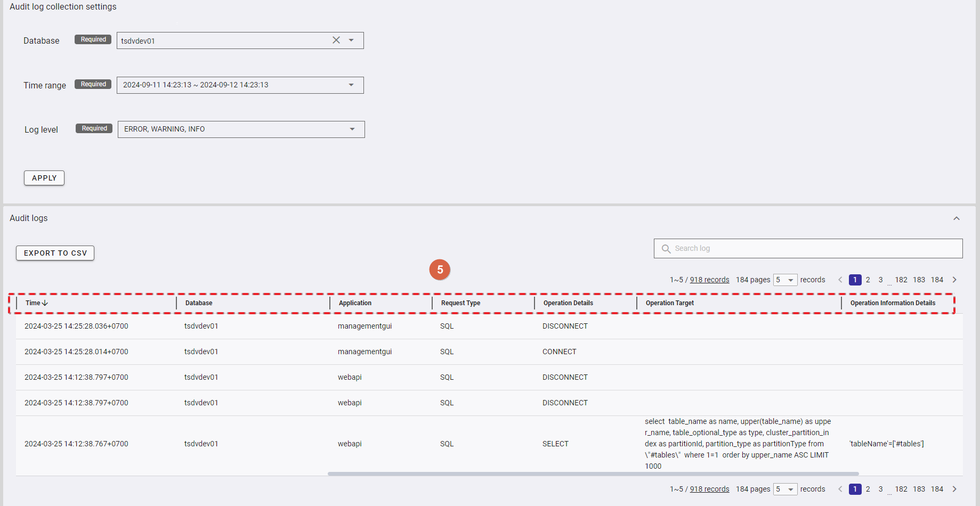Open the 918 records link above table
Image resolution: width=980 pixels, height=506 pixels.
709,280
